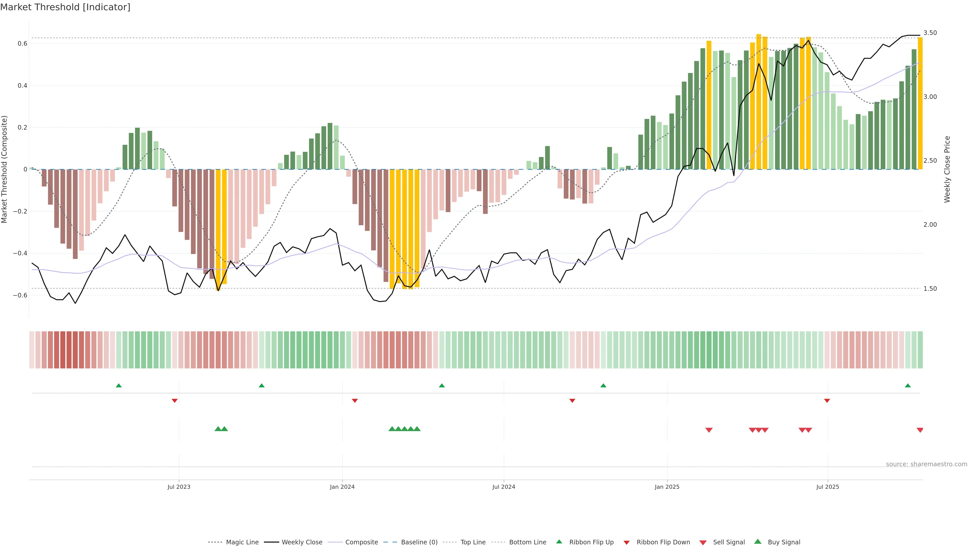The image size is (980, 551).
Task: Click the Market Threshold [Indicator] title
Action: pyautogui.click(x=65, y=7)
